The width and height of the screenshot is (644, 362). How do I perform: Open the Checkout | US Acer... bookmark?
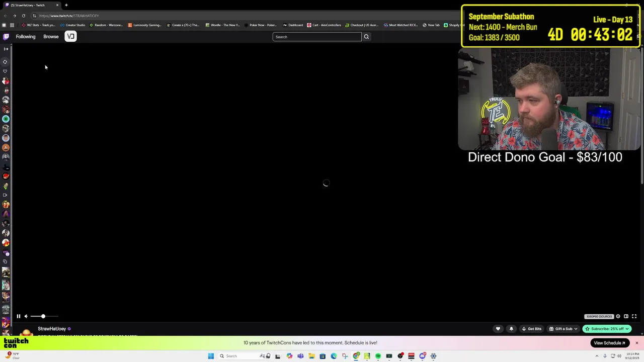pos(362,25)
